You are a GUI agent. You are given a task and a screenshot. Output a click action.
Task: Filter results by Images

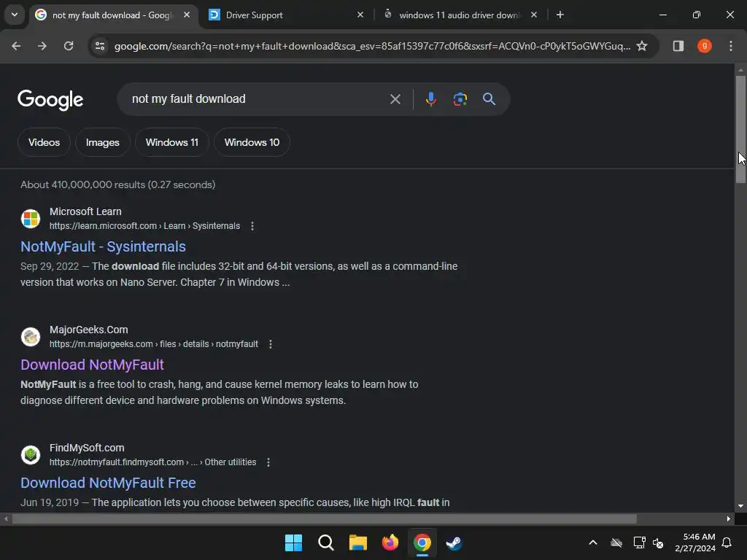pos(102,142)
